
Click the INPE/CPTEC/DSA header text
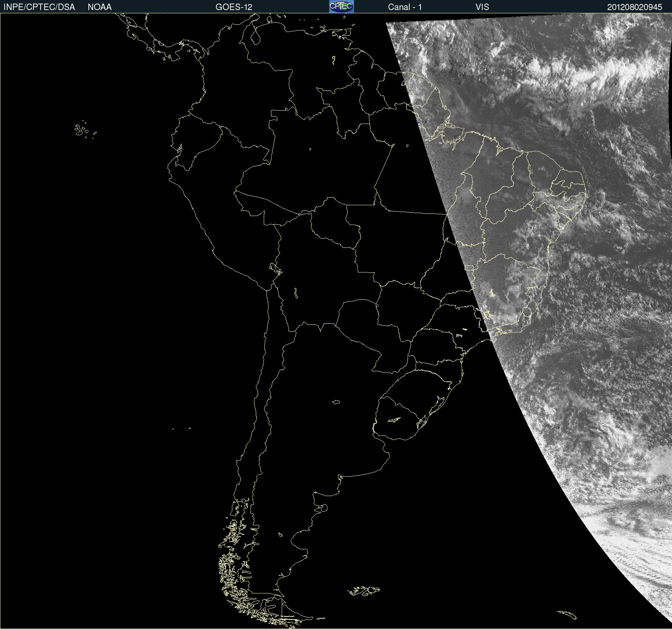(x=39, y=7)
